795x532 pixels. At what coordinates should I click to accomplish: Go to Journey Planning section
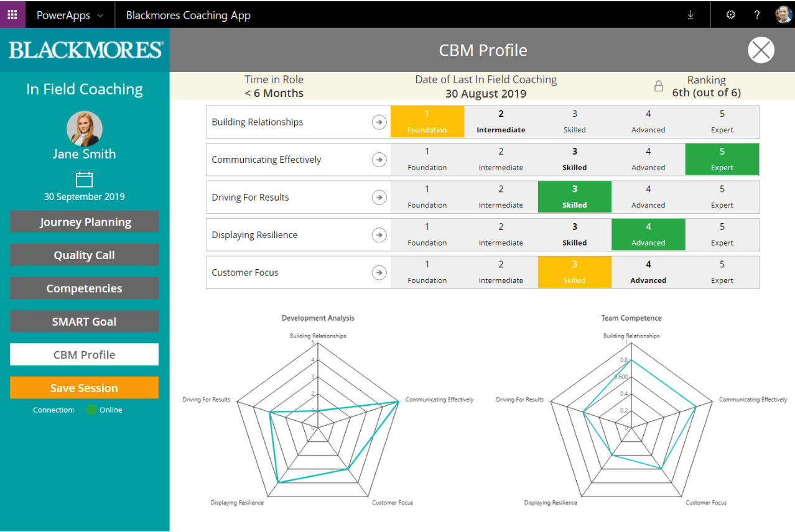(x=84, y=222)
